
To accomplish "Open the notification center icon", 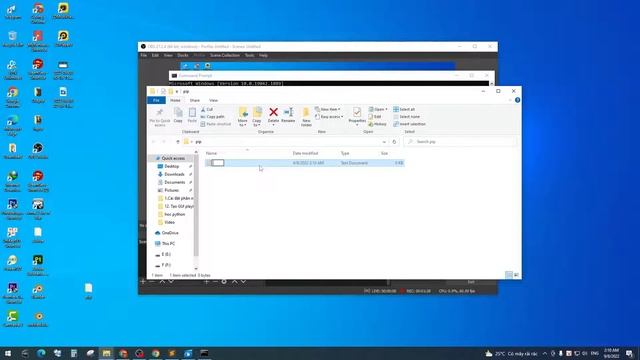I will [629, 353].
